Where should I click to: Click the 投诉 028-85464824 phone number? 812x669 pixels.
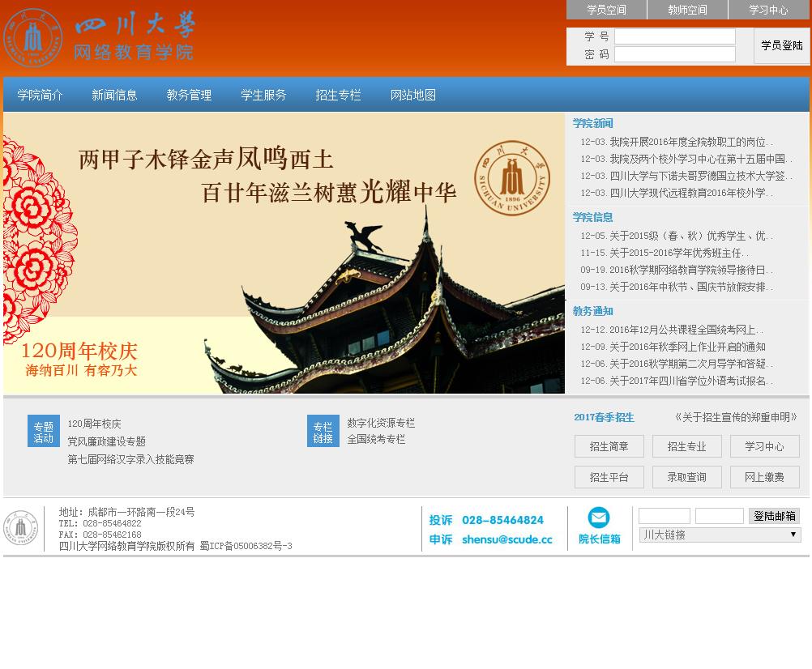(x=486, y=520)
